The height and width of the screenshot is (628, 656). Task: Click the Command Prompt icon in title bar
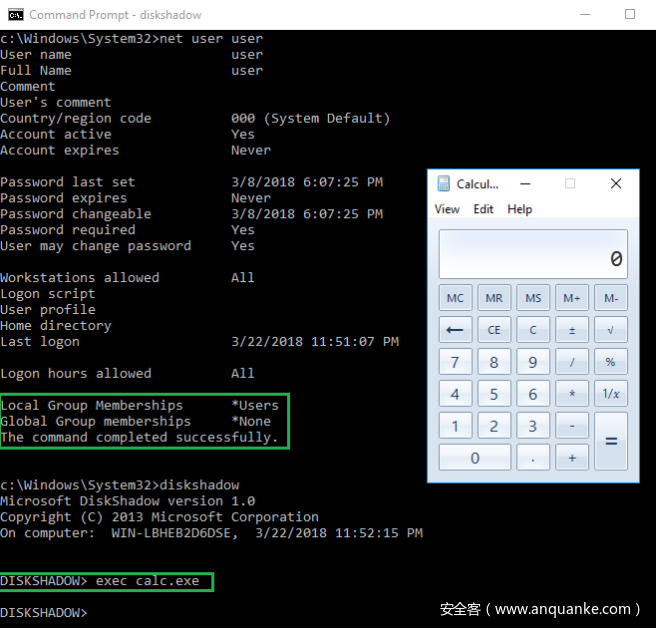coord(15,15)
